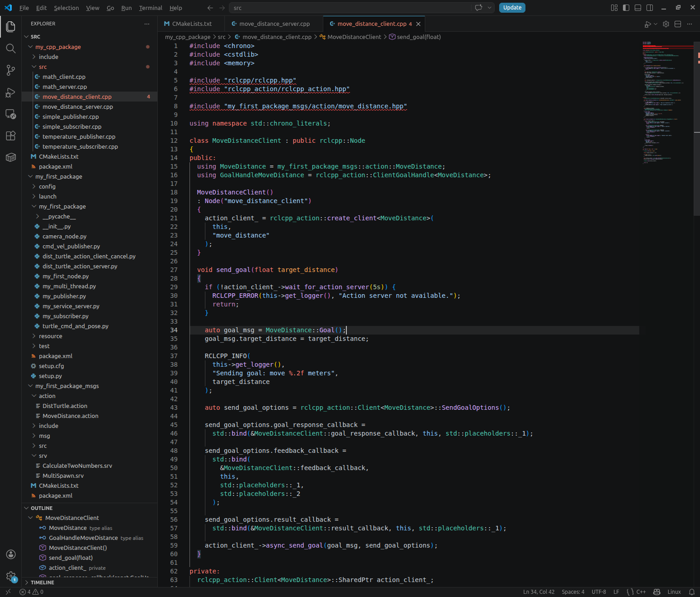Click the Split Editor icon

pos(678,24)
